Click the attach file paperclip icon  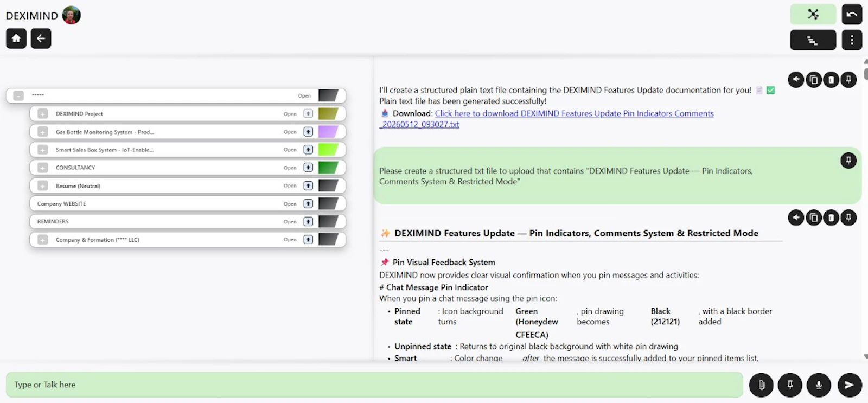click(762, 385)
